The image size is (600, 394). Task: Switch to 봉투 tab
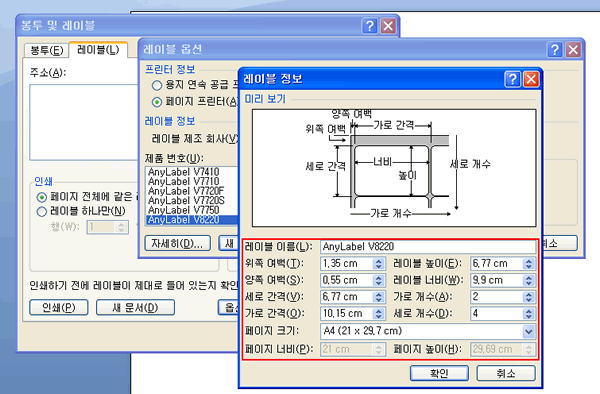click(x=46, y=50)
